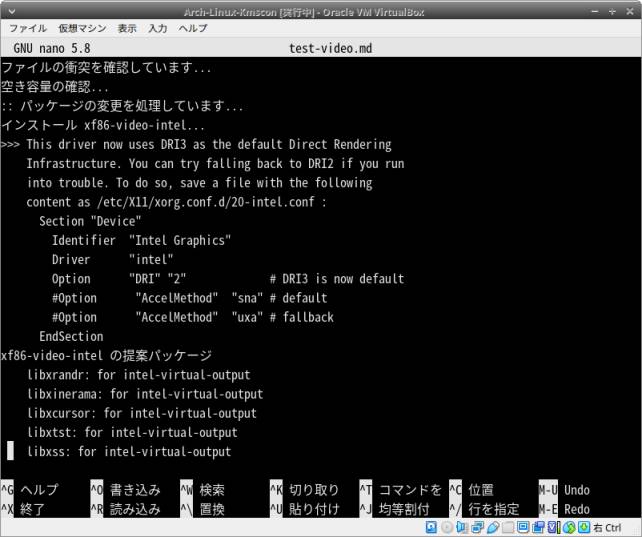Click the ^K 切り取り shortcut

coord(305,490)
